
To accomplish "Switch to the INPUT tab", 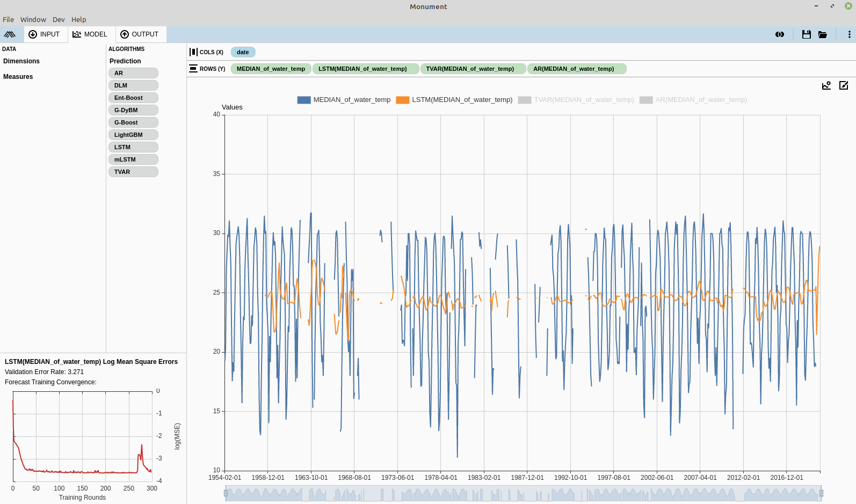I will tap(45, 34).
